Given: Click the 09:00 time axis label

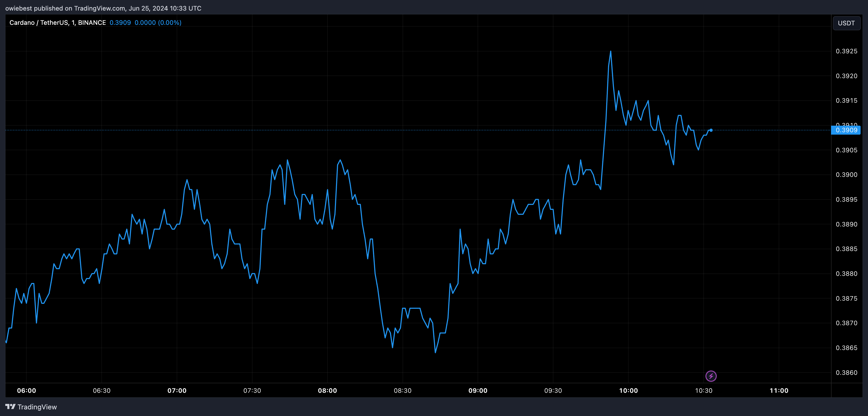Looking at the screenshot, I should pos(478,390).
